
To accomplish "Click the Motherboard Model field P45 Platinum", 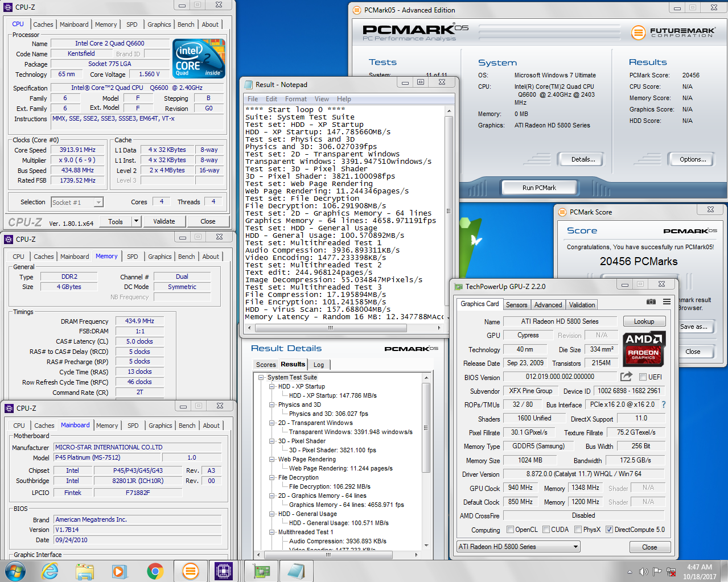I will [x=108, y=457].
